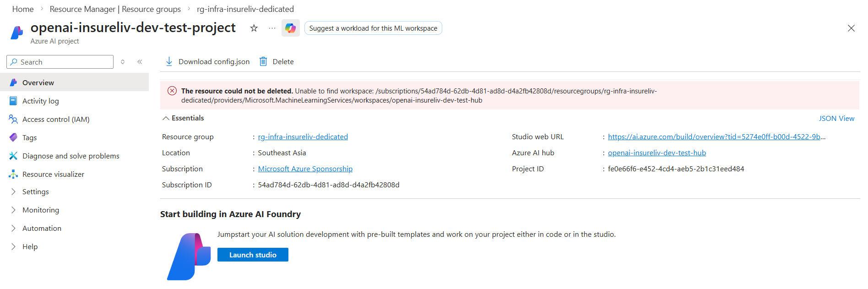868x289 pixels.
Task: Open Resource Manager | Resource groups breadcrumb
Action: [115, 9]
